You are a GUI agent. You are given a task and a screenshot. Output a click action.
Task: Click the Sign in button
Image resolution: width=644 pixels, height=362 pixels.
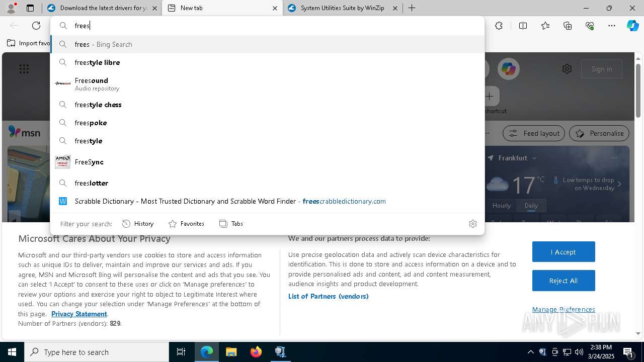point(602,69)
